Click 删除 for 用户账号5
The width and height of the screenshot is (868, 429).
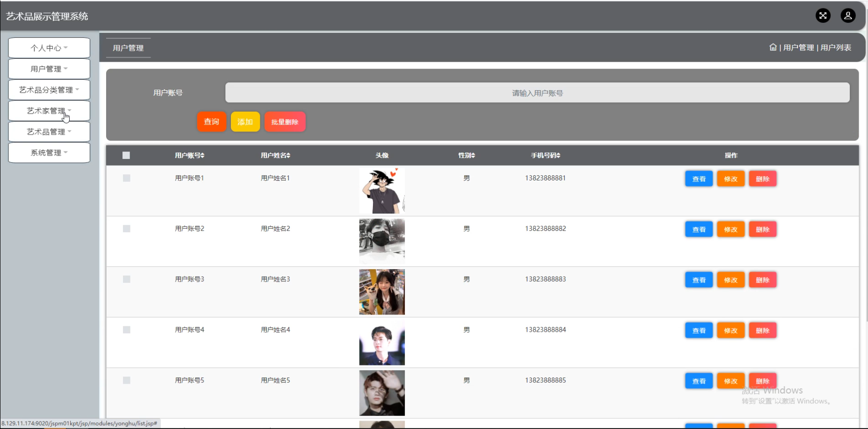[x=762, y=381]
